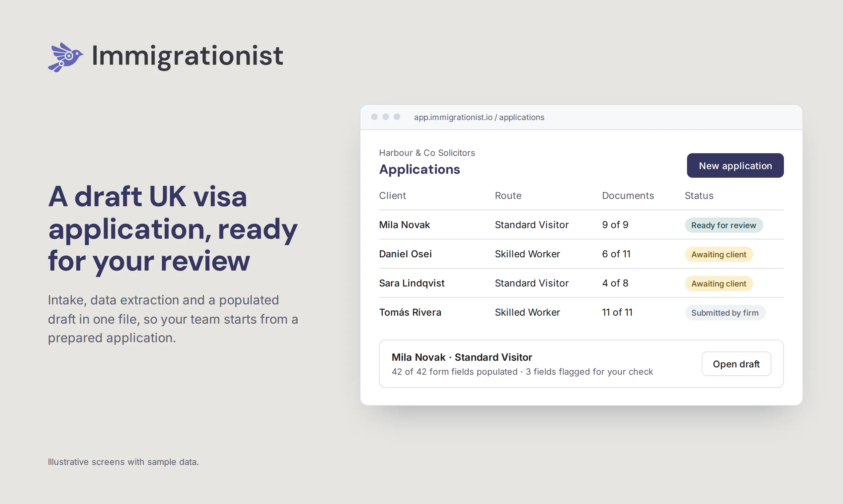Screen dimensions: 843x504
Task: Click the Status column header
Action: click(x=699, y=195)
